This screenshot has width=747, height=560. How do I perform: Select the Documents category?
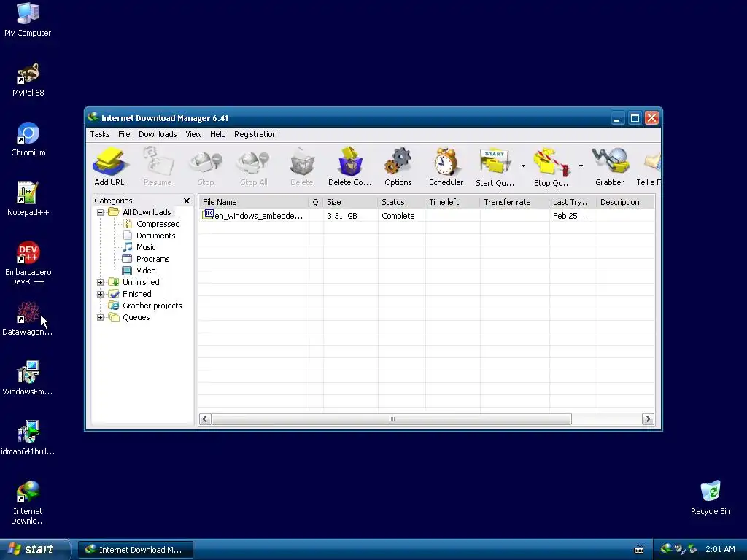click(156, 236)
